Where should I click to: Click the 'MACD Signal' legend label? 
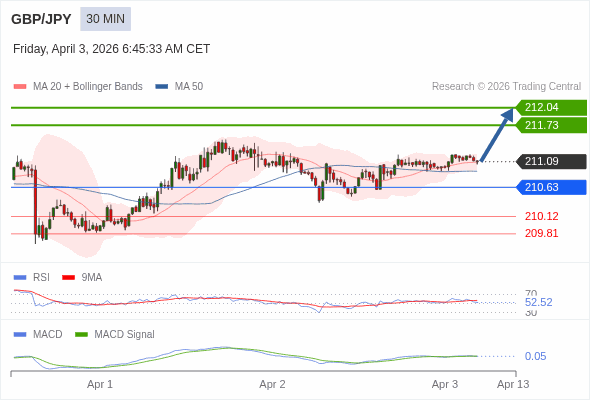(125, 335)
